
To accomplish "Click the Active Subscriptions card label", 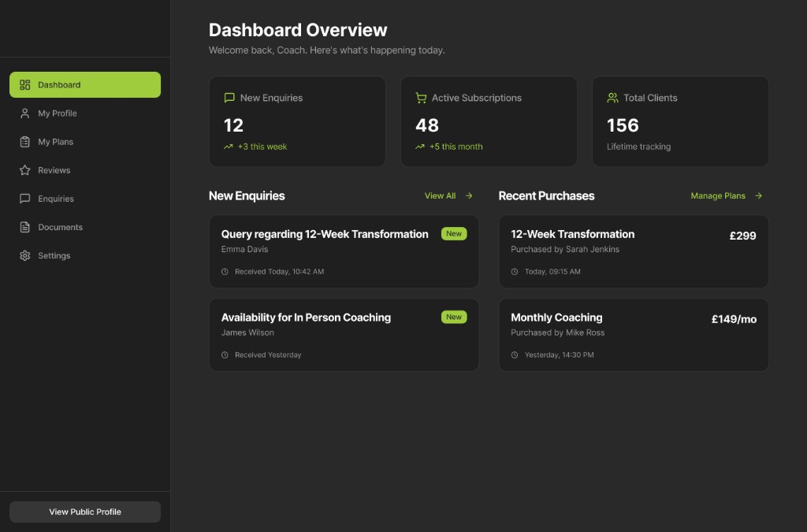I will [x=477, y=98].
